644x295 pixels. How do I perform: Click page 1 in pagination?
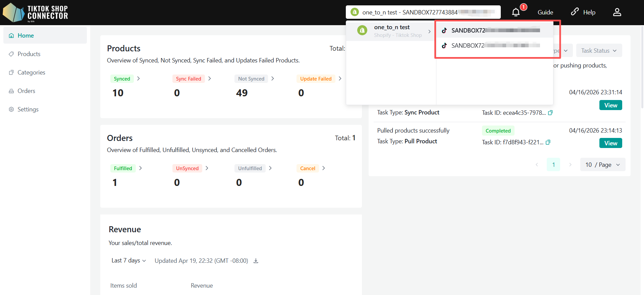coord(553,165)
